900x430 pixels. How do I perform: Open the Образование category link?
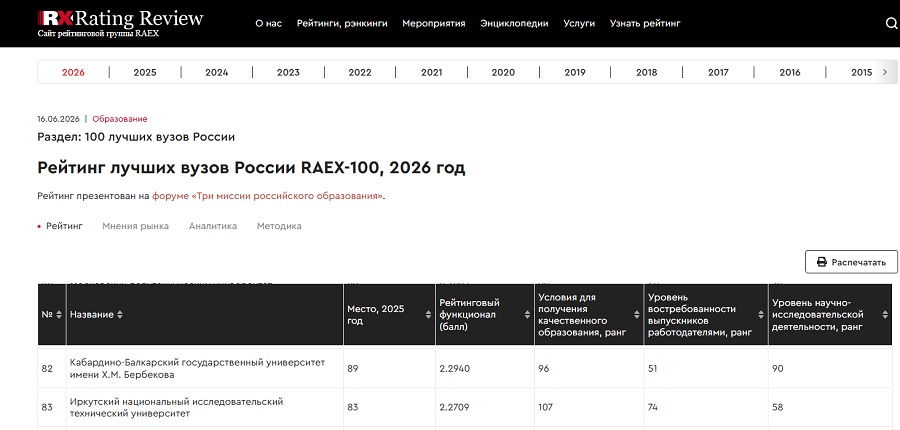point(120,119)
